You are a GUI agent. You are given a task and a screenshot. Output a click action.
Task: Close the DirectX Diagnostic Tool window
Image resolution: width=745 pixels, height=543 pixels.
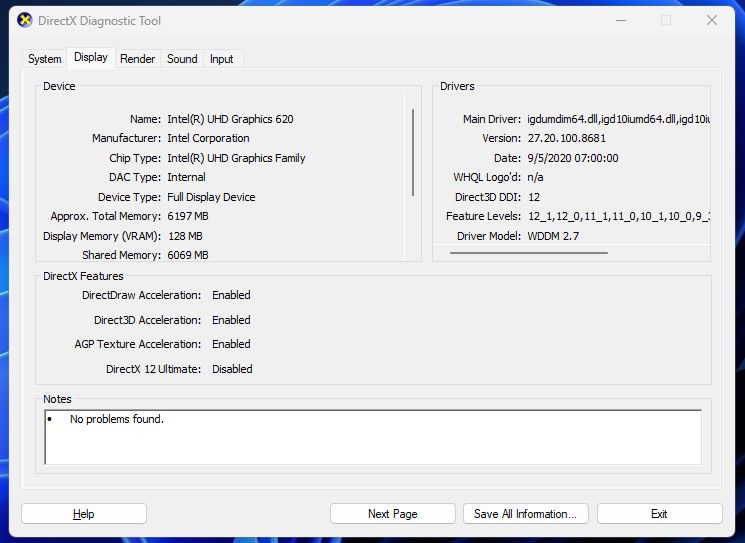712,20
